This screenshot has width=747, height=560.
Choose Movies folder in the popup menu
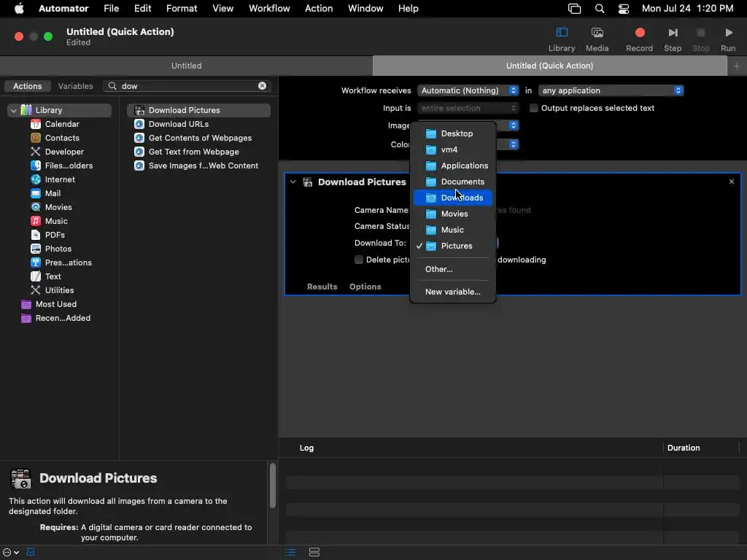click(452, 214)
